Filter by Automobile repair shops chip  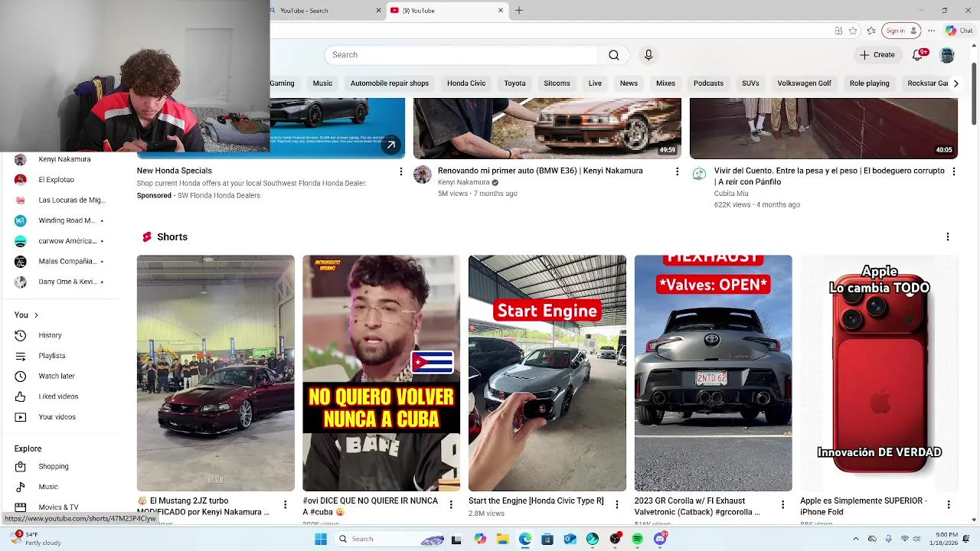[x=389, y=83]
